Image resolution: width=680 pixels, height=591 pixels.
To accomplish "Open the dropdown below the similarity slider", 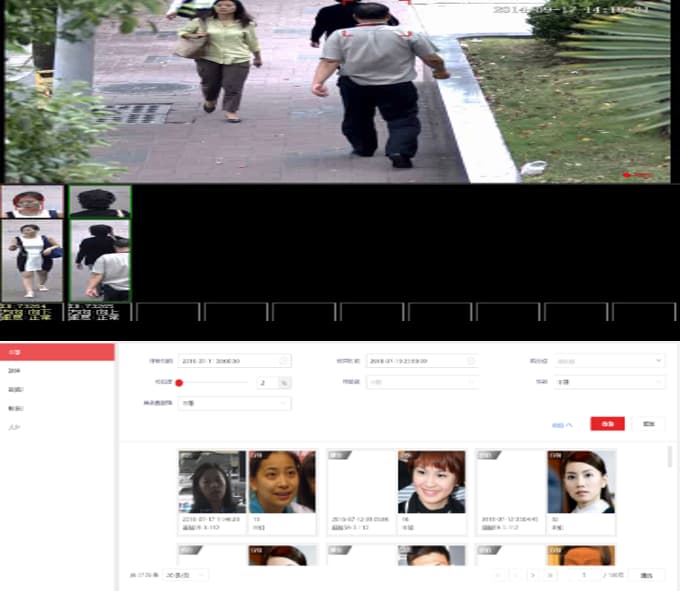I will point(235,403).
